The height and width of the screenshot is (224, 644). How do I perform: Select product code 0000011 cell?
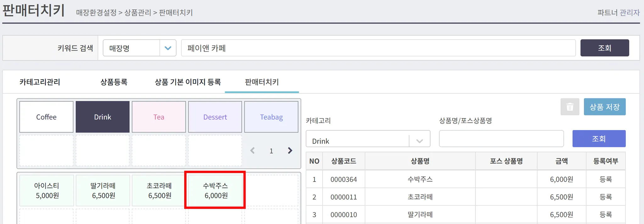[x=344, y=197]
